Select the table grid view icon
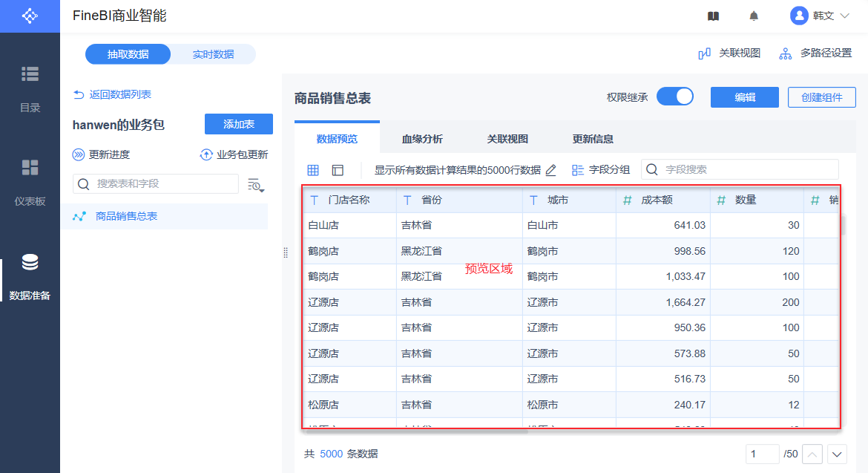This screenshot has width=868, height=473. point(313,170)
